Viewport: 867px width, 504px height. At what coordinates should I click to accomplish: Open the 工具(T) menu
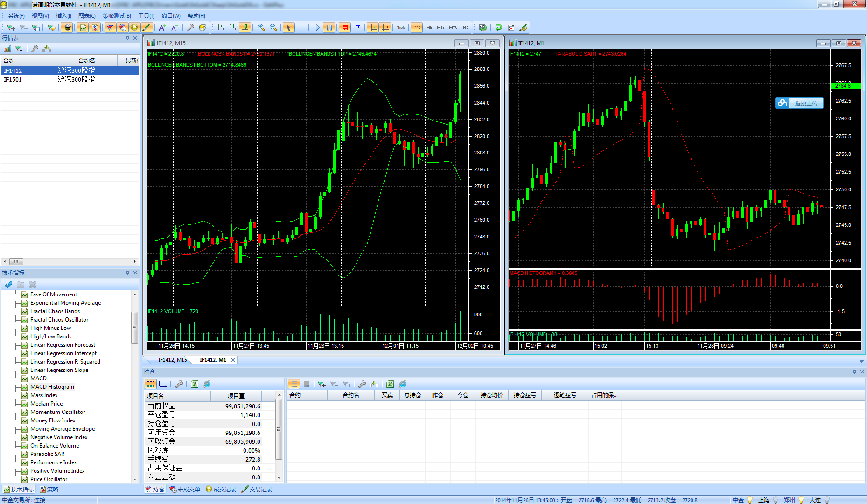146,16
